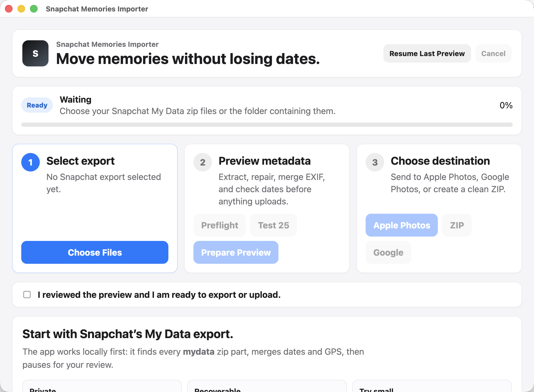Click the window title Snapchat Memories Importer
The image size is (534, 392).
(x=97, y=9)
